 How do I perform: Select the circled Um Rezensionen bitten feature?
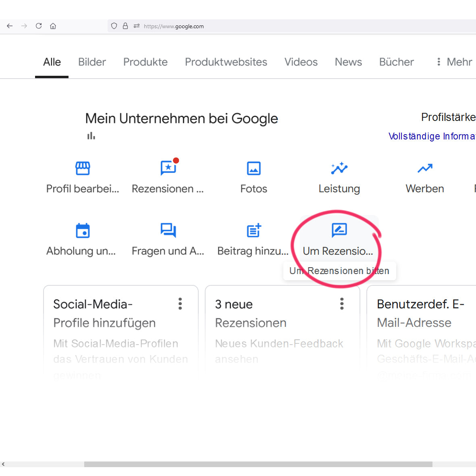pos(339,238)
